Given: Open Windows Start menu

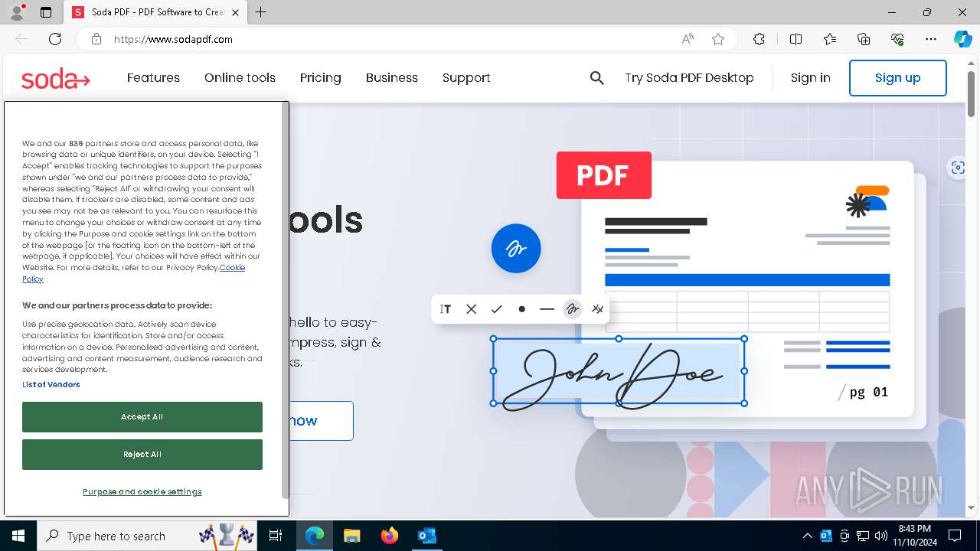Looking at the screenshot, I should 18,536.
